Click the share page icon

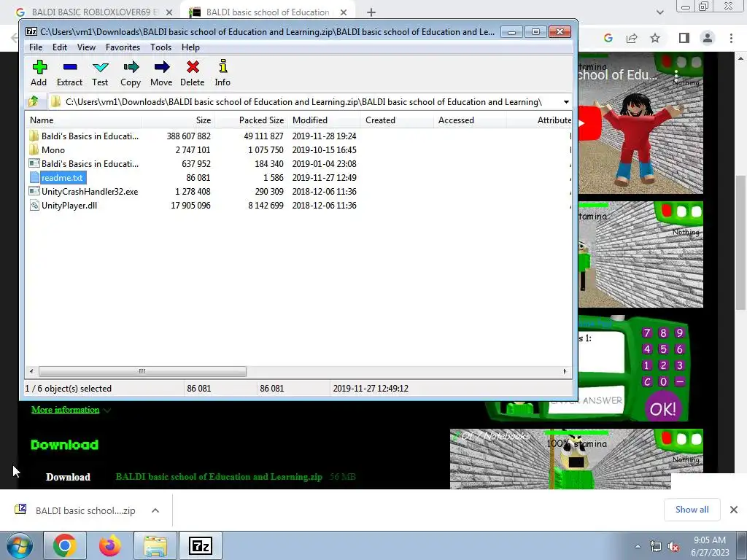click(x=632, y=38)
